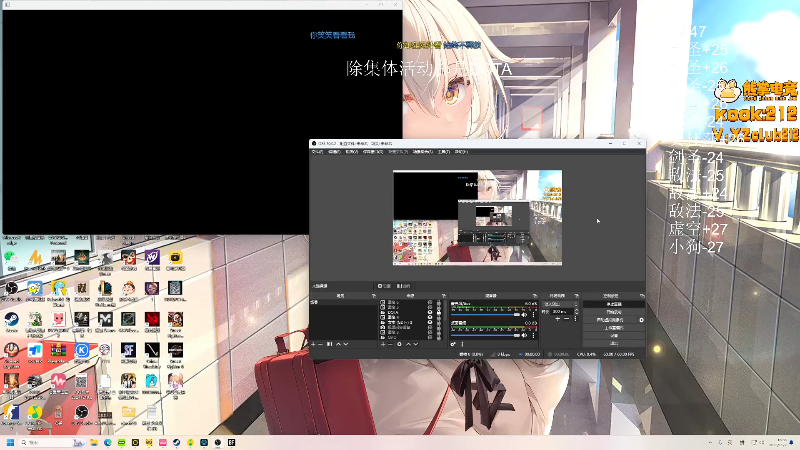Open Desktop Audio channel three-dot options

[x=533, y=336]
